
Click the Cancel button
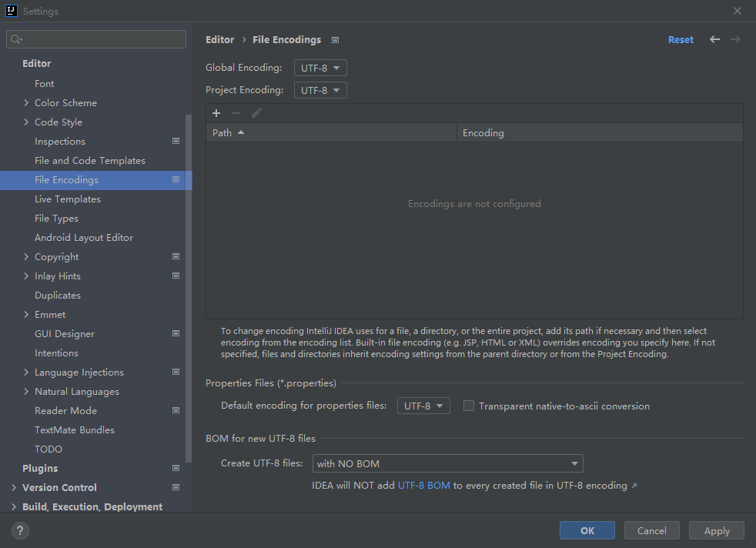coord(652,530)
